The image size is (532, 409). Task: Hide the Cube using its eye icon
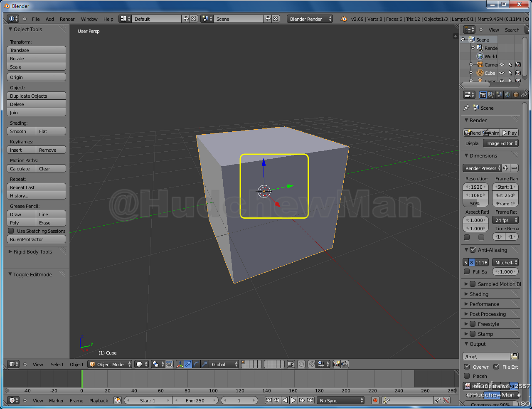tap(502, 73)
